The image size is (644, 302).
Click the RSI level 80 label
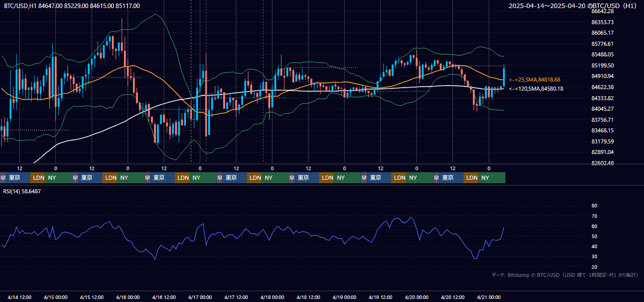pyautogui.click(x=594, y=206)
